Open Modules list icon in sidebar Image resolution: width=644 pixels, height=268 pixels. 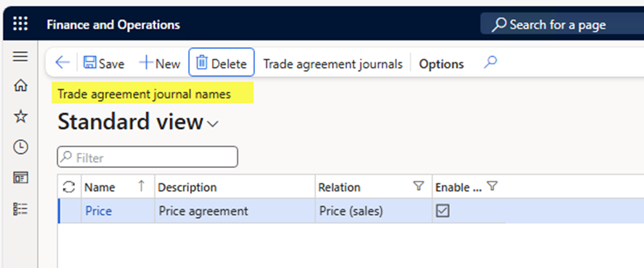pos(21,209)
